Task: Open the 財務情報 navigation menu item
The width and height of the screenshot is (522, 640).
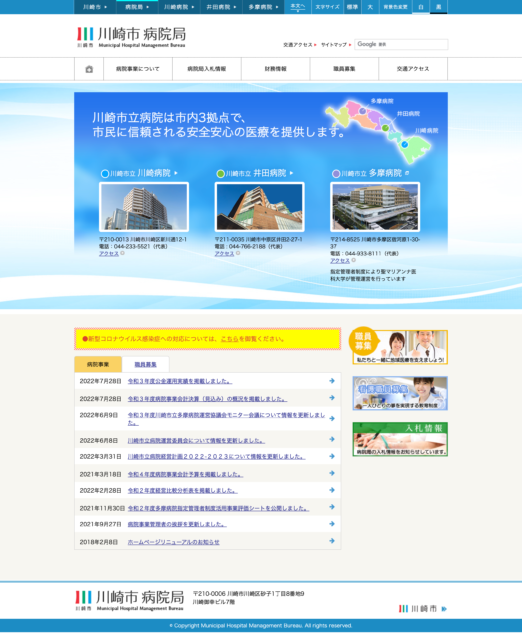Action: point(275,69)
